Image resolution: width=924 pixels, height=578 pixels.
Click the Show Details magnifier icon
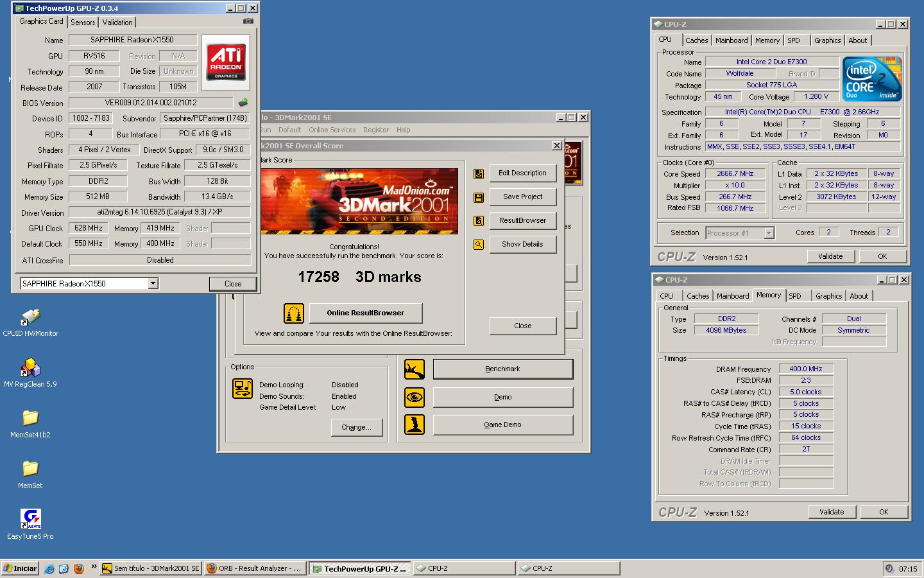click(x=479, y=245)
